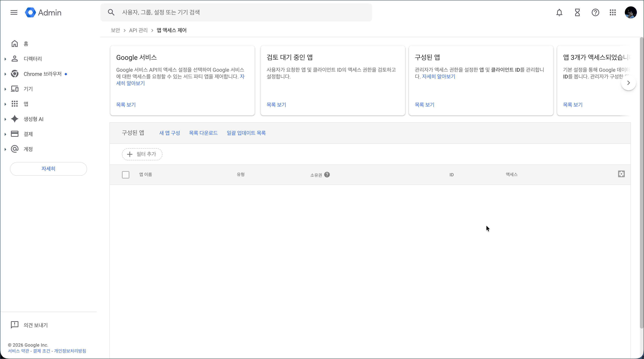This screenshot has width=644, height=359.
Task: Open the help question mark icon
Action: pyautogui.click(x=595, y=12)
